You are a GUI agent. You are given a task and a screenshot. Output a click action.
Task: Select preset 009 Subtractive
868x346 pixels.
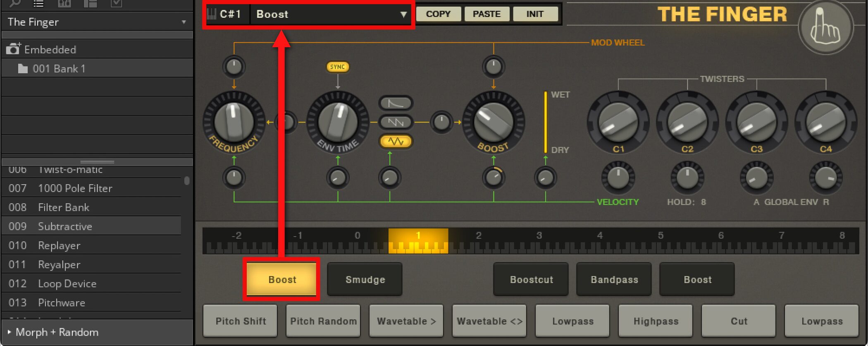[x=92, y=226]
